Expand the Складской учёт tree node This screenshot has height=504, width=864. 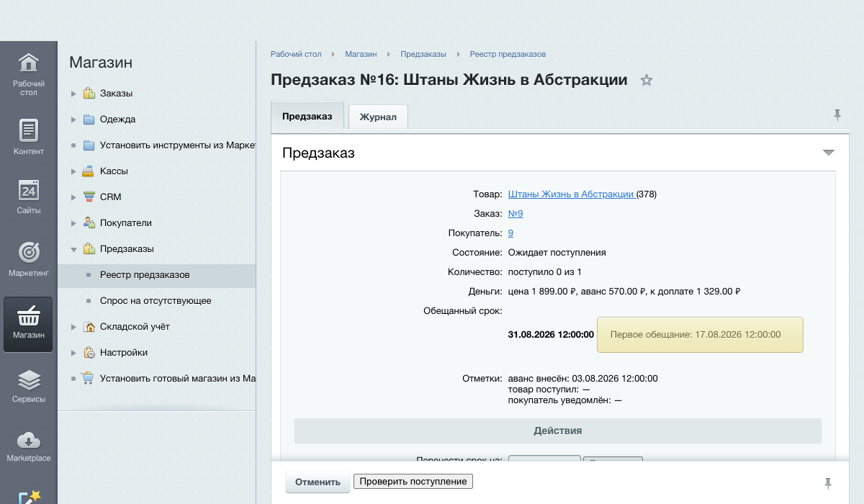pos(73,327)
